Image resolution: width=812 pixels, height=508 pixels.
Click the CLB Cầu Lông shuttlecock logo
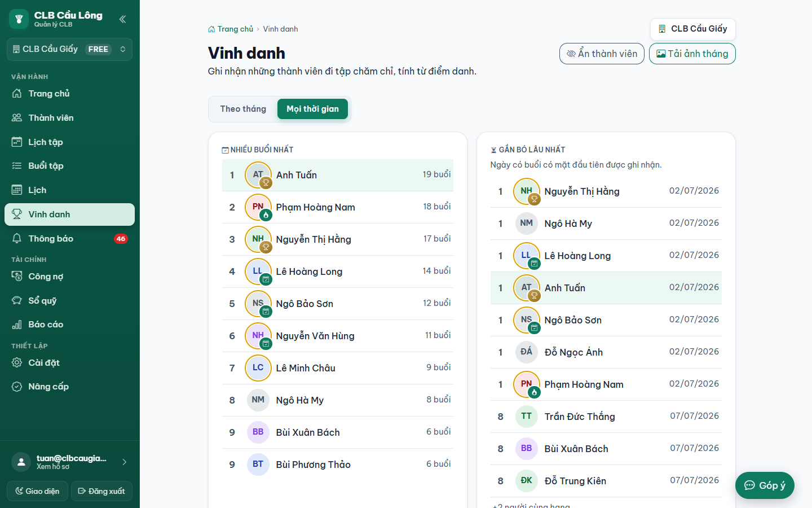[19, 19]
